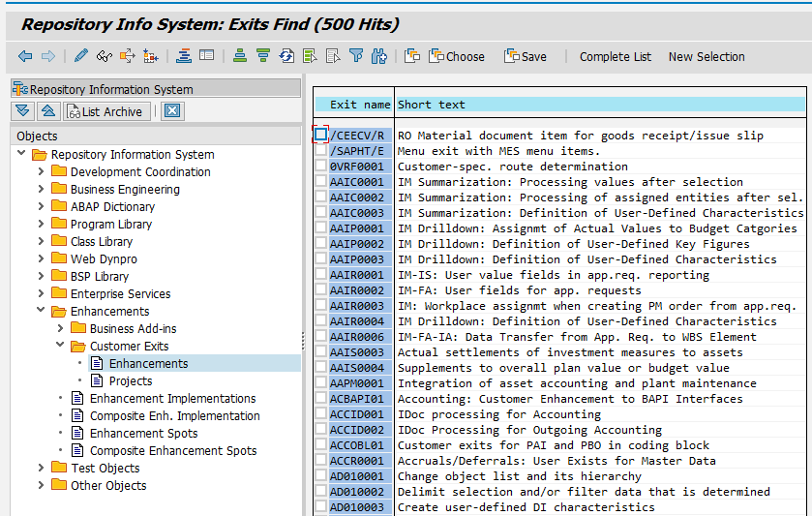Viewport: 812px width, 516px height.
Task: Go back with the left arrow icon
Action: coord(25,56)
